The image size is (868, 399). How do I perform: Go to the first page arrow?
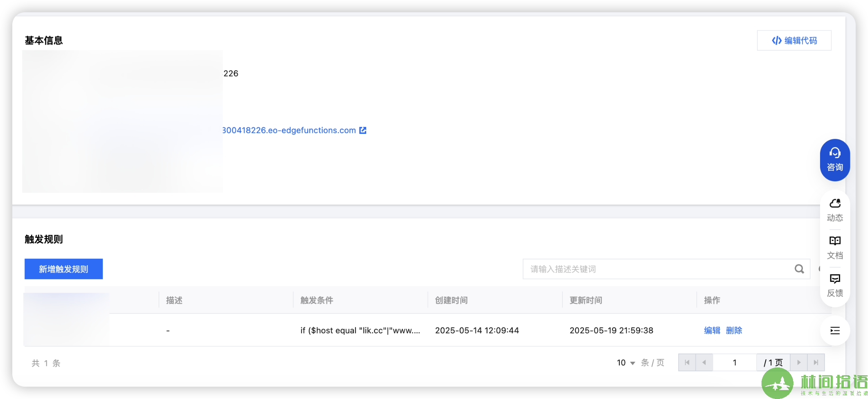point(687,363)
